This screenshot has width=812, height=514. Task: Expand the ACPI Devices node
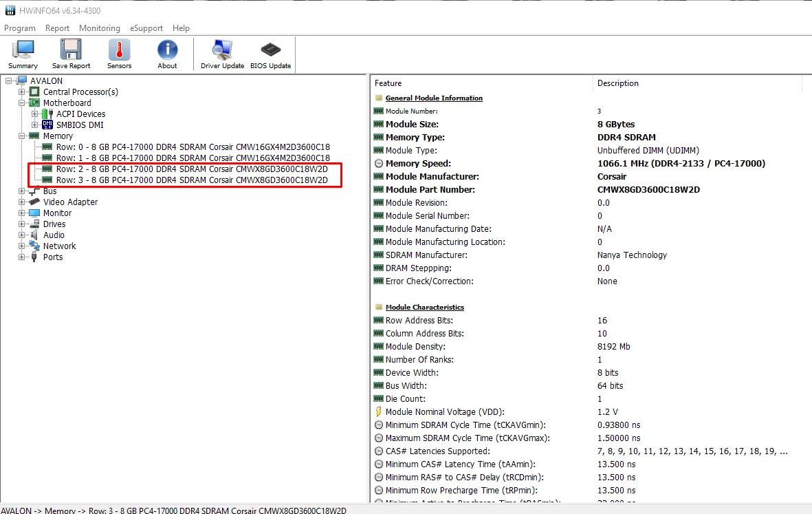(34, 114)
